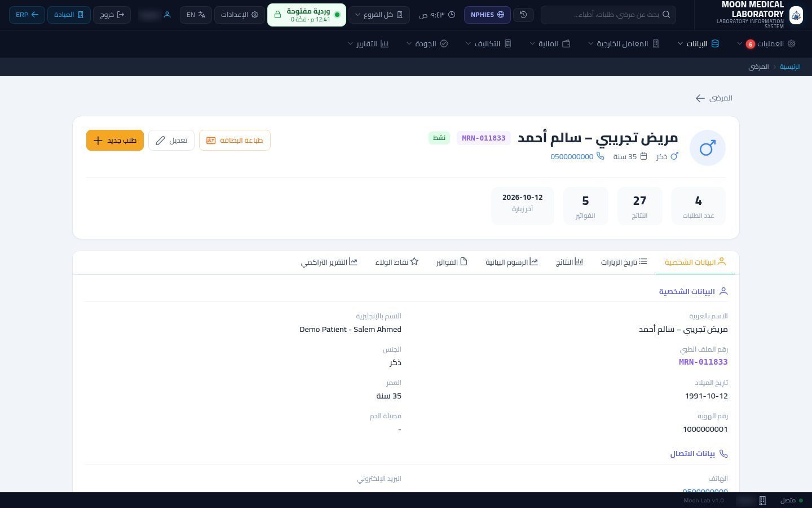Click the تعديل edit button
Viewport: 812px width, 508px height.
tap(171, 140)
